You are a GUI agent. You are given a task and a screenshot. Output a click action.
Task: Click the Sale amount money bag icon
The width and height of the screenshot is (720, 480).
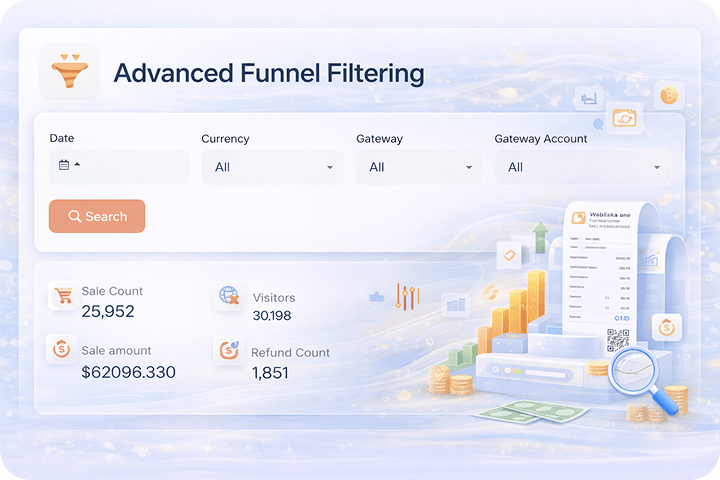point(61,350)
